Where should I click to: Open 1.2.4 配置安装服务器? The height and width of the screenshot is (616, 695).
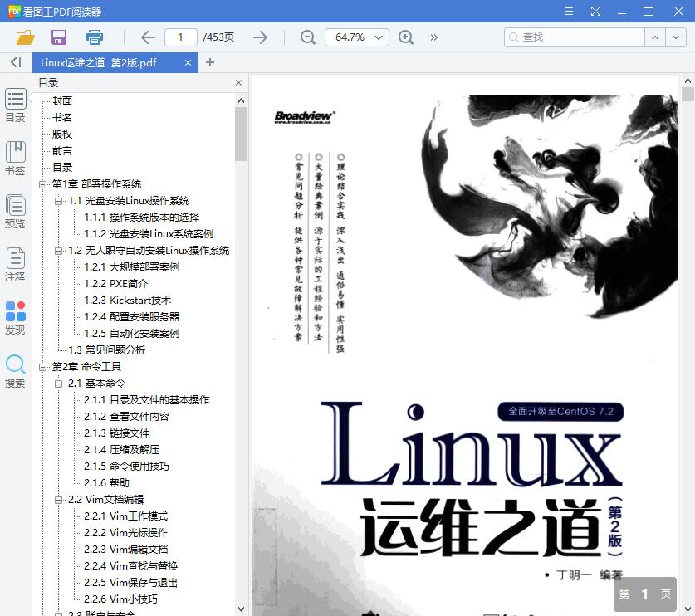pyautogui.click(x=132, y=317)
